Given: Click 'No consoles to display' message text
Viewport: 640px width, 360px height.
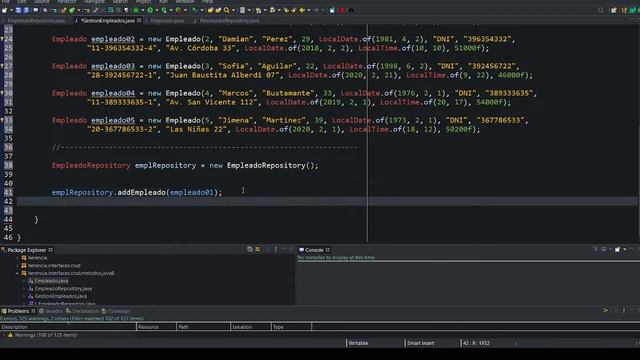Looking at the screenshot, I should coord(336,258).
